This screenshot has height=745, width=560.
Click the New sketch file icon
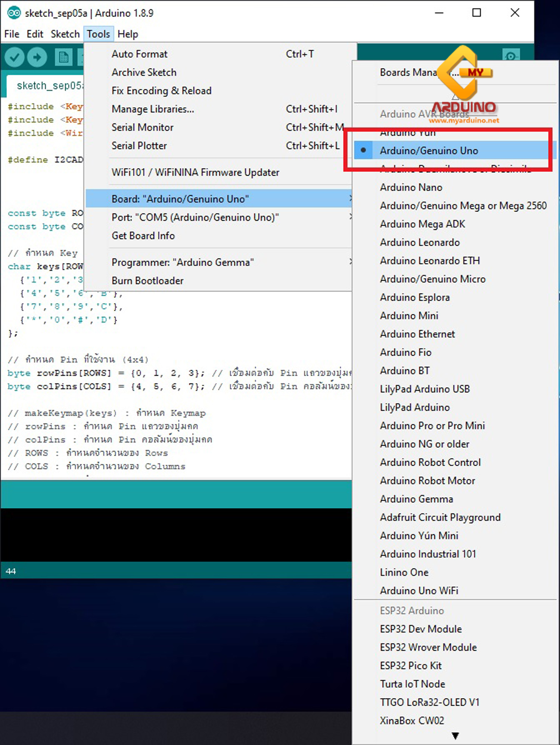[63, 57]
